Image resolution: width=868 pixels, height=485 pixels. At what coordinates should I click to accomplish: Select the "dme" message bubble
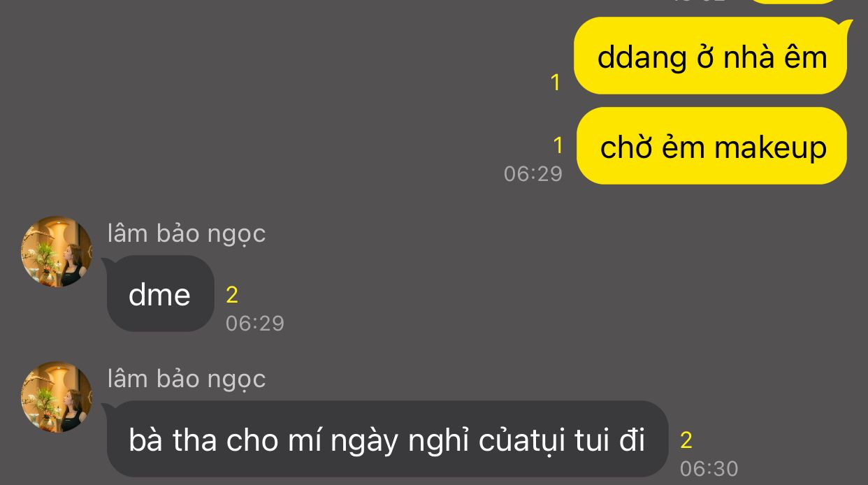(x=160, y=294)
